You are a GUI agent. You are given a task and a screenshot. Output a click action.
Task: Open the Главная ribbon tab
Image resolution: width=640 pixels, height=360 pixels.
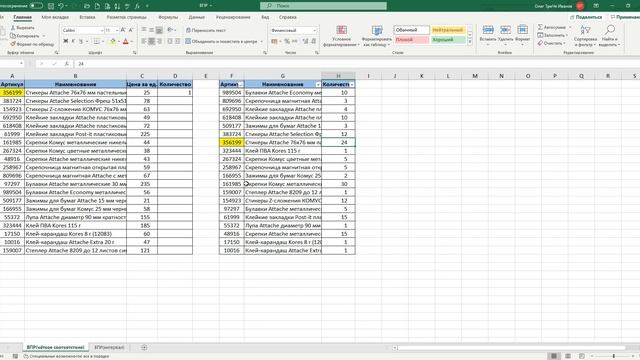[x=22, y=17]
